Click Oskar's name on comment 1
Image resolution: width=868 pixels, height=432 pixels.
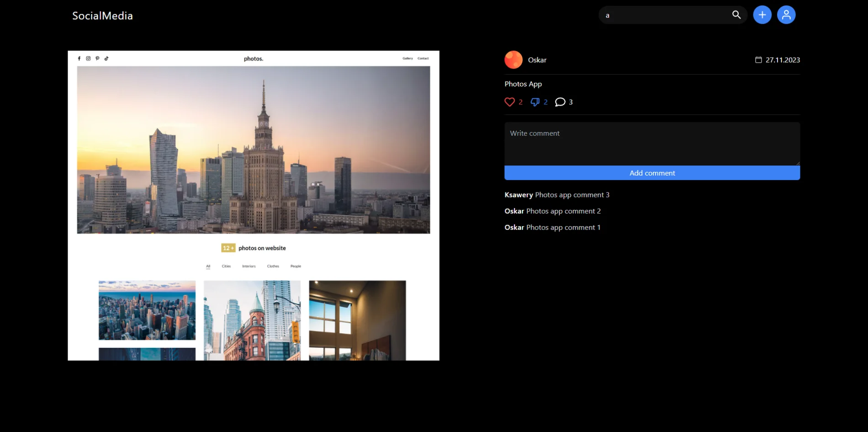pos(514,228)
